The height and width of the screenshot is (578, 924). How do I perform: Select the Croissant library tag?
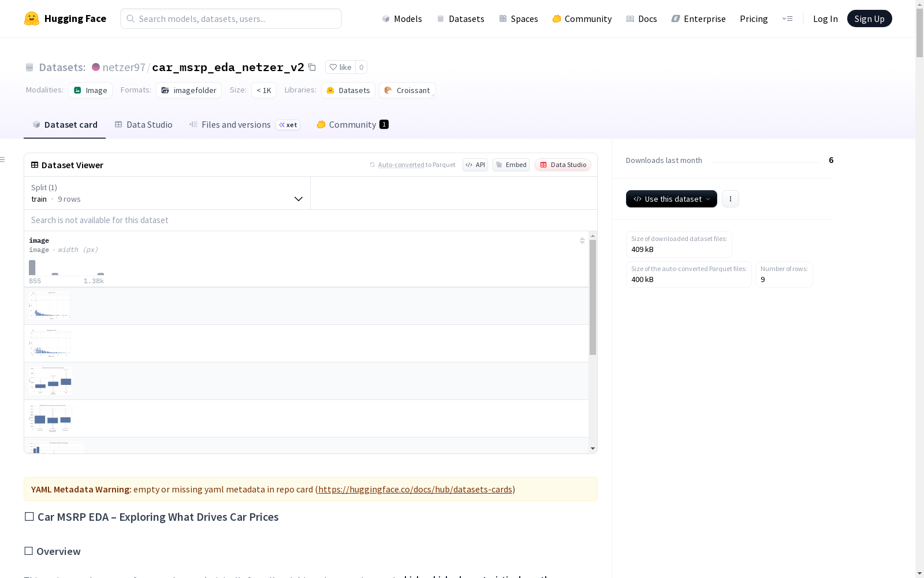click(407, 90)
